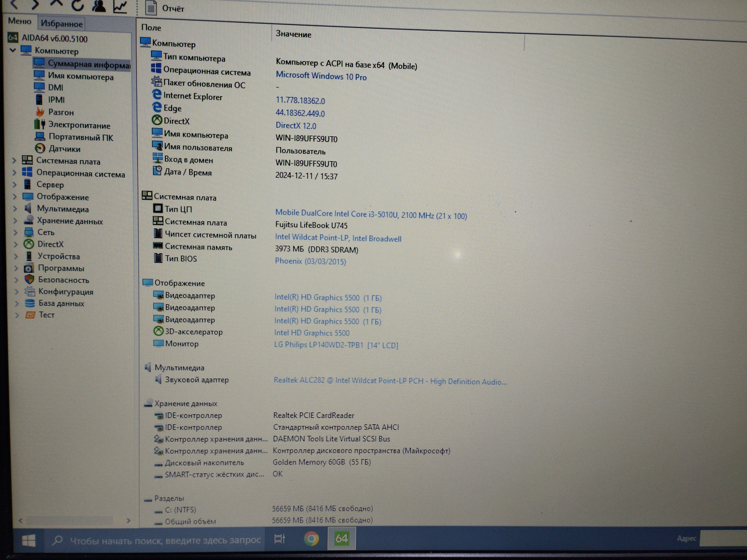This screenshot has width=747, height=560.
Task: Expand the DirectX tree node
Action: tap(16, 244)
